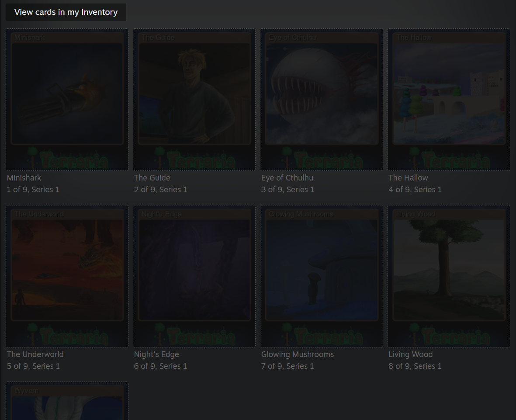Open the Living Wood card thumbnail
This screenshot has width=516, height=420.
pos(449,276)
